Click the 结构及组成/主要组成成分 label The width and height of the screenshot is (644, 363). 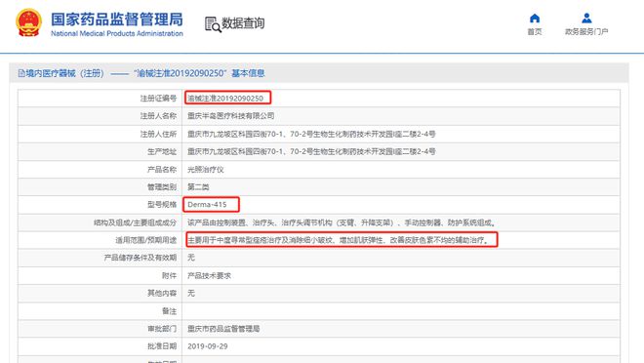pos(135,222)
